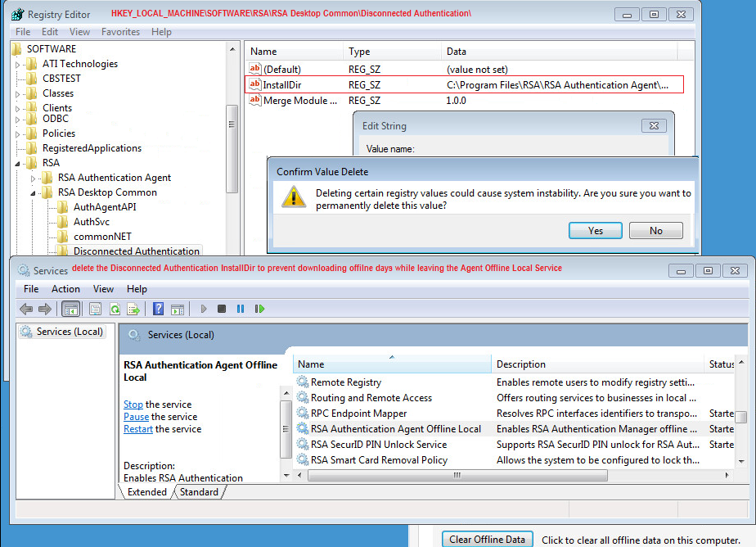Image resolution: width=756 pixels, height=547 pixels.
Task: Select the RSA SecurID PIN Unlock Service row
Action: [x=378, y=445]
